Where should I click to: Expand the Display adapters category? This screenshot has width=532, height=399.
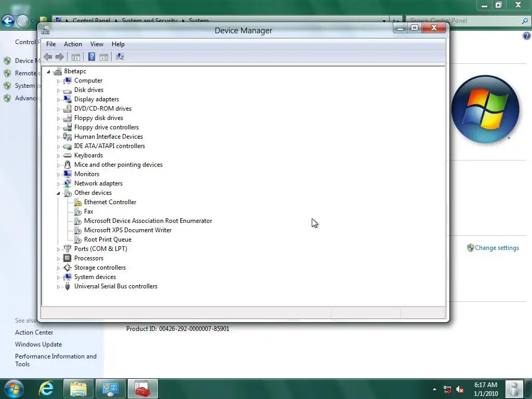pyautogui.click(x=58, y=100)
